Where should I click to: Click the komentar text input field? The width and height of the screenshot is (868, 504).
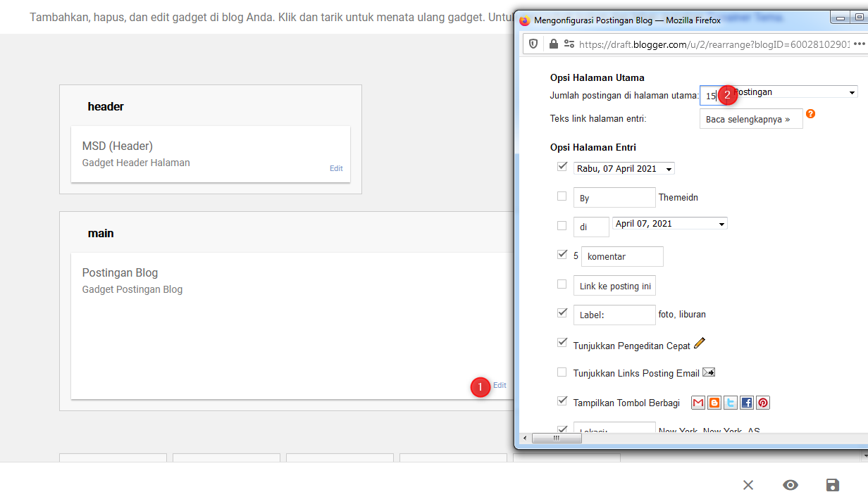[622, 256]
